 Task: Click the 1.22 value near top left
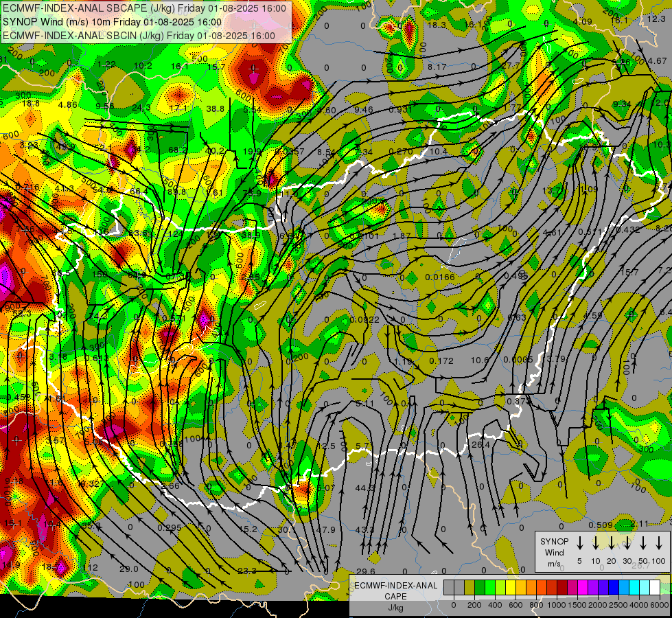[x=106, y=65]
